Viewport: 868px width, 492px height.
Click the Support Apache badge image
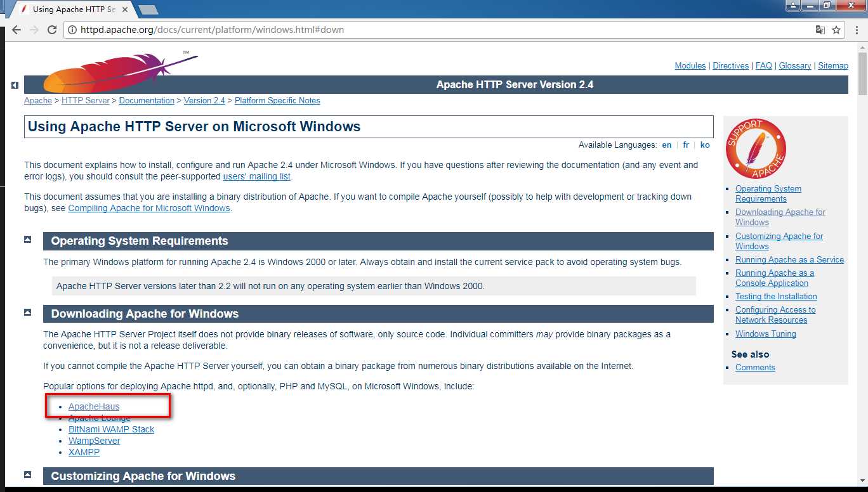pyautogui.click(x=756, y=148)
